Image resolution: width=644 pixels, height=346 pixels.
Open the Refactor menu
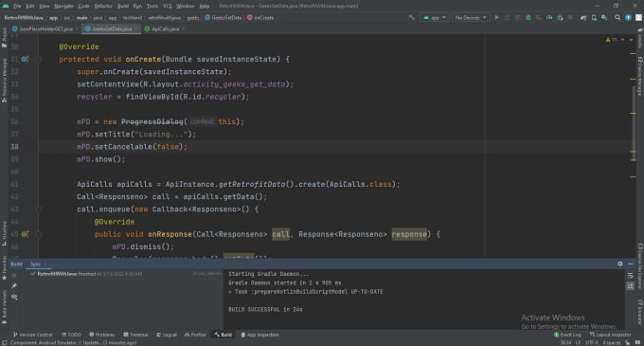103,6
